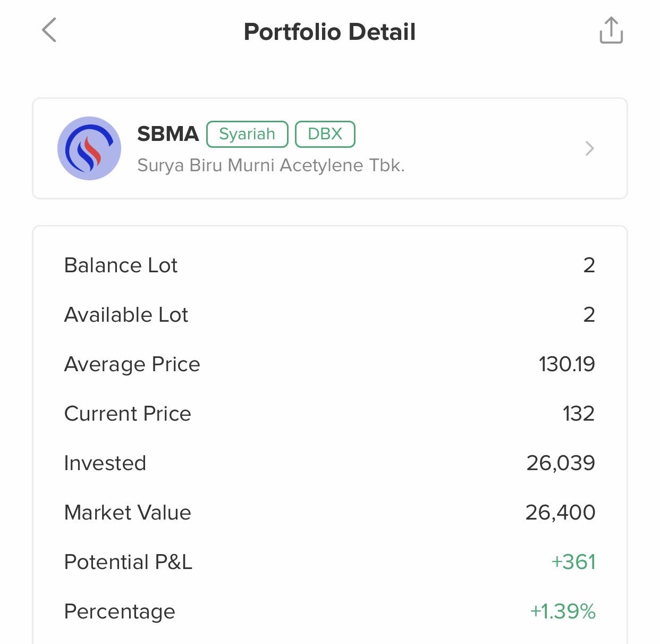
Task: Open SBMA stock detail chevron
Action: 589,148
